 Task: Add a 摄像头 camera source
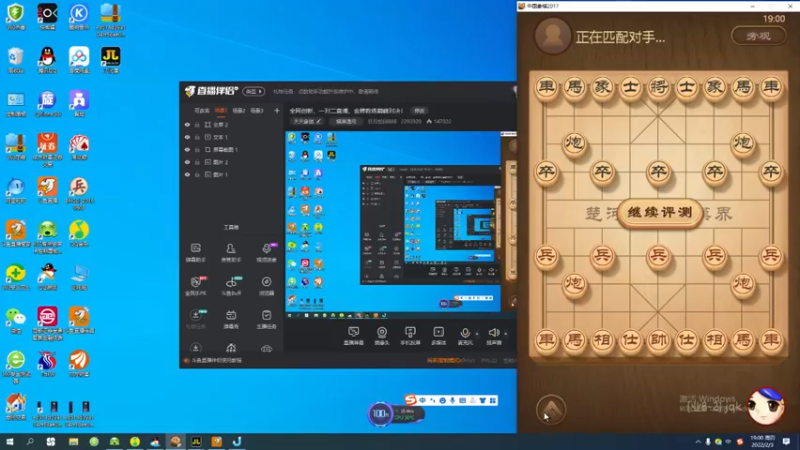382,336
